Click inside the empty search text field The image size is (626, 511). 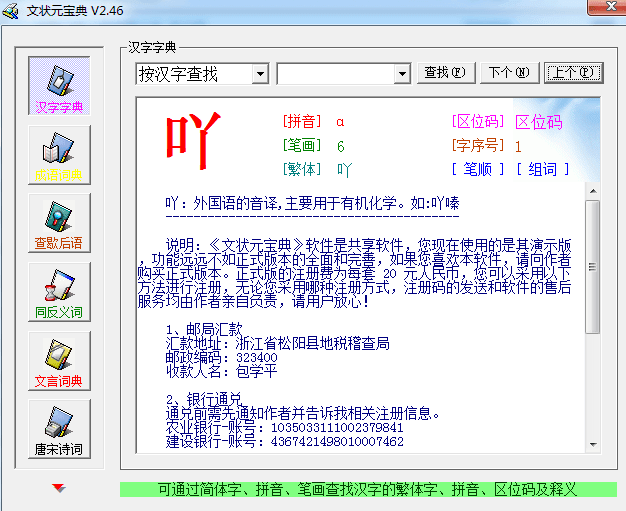coord(336,74)
